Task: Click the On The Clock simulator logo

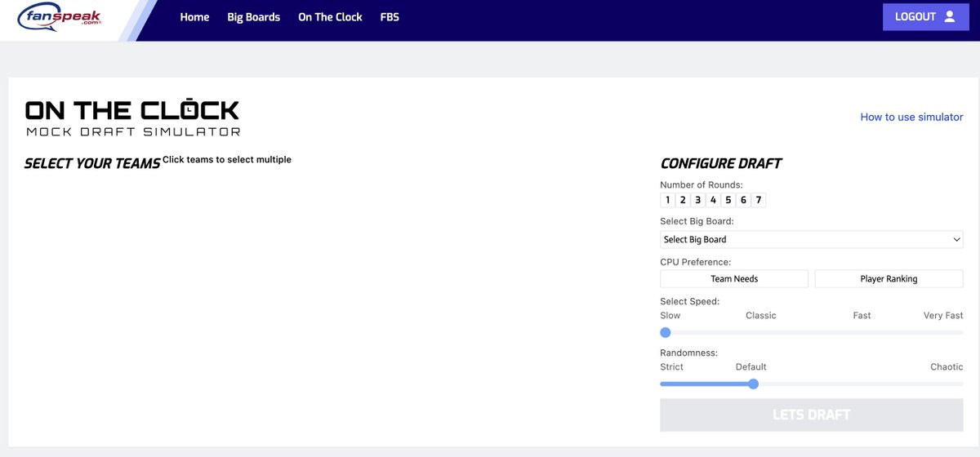Action: click(x=132, y=118)
